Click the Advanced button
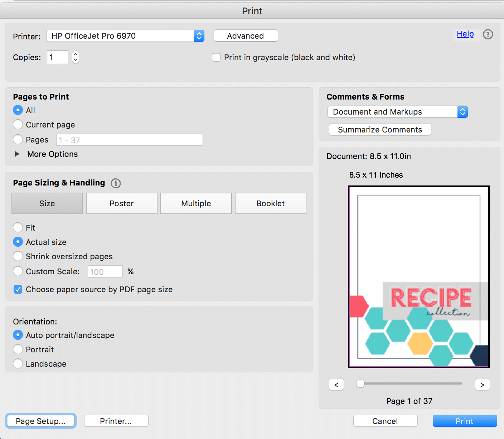 click(246, 36)
